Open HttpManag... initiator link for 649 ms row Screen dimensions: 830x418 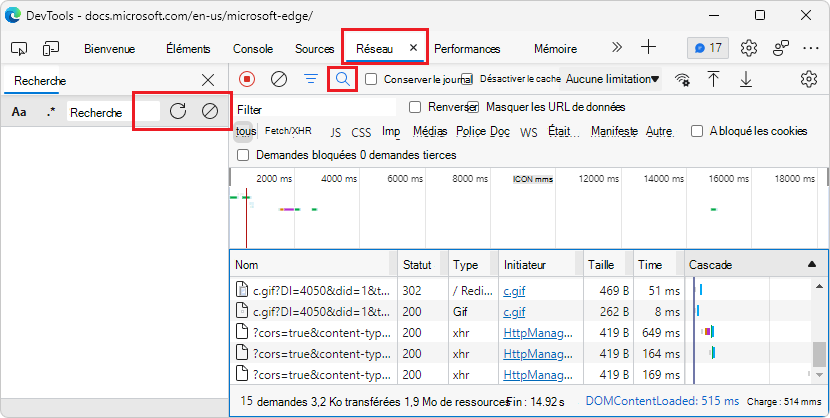coord(538,333)
